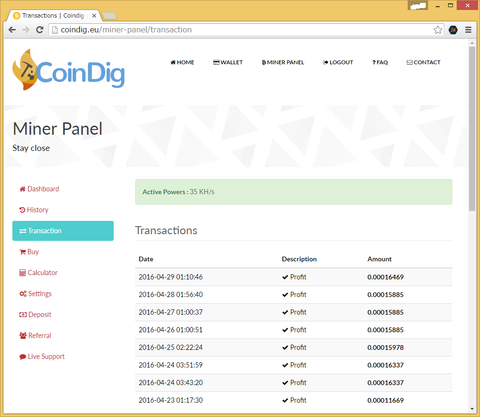The height and width of the screenshot is (417, 480).
Task: Click the Description column header
Action: pos(299,259)
